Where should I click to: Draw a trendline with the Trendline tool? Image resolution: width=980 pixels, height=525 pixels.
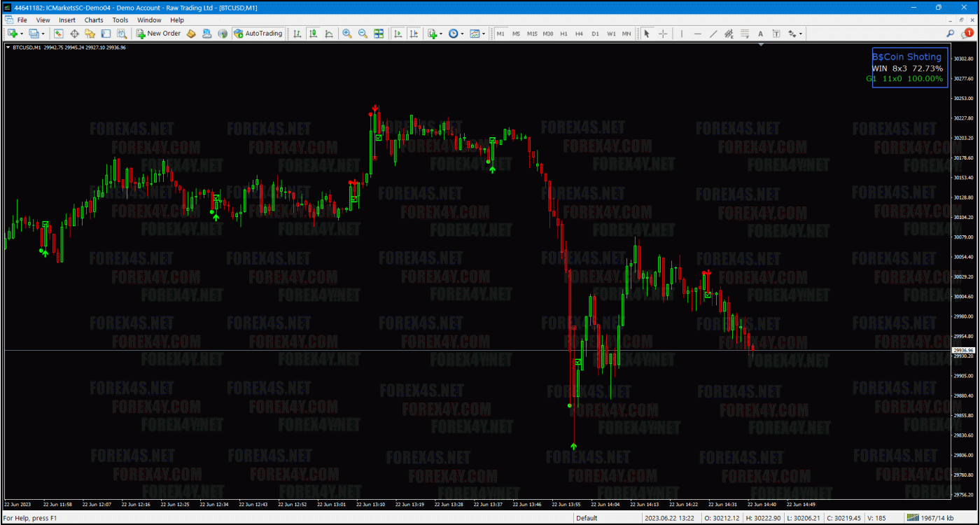tap(713, 34)
